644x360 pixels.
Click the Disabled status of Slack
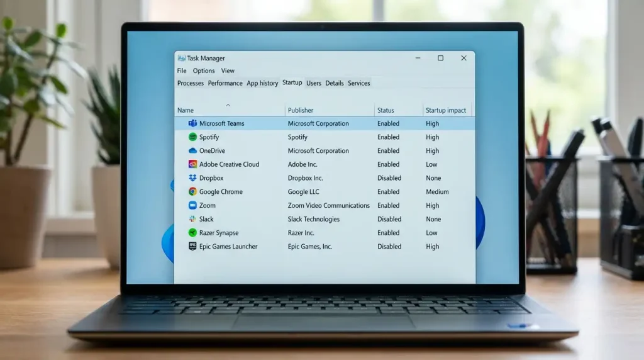pyautogui.click(x=389, y=219)
